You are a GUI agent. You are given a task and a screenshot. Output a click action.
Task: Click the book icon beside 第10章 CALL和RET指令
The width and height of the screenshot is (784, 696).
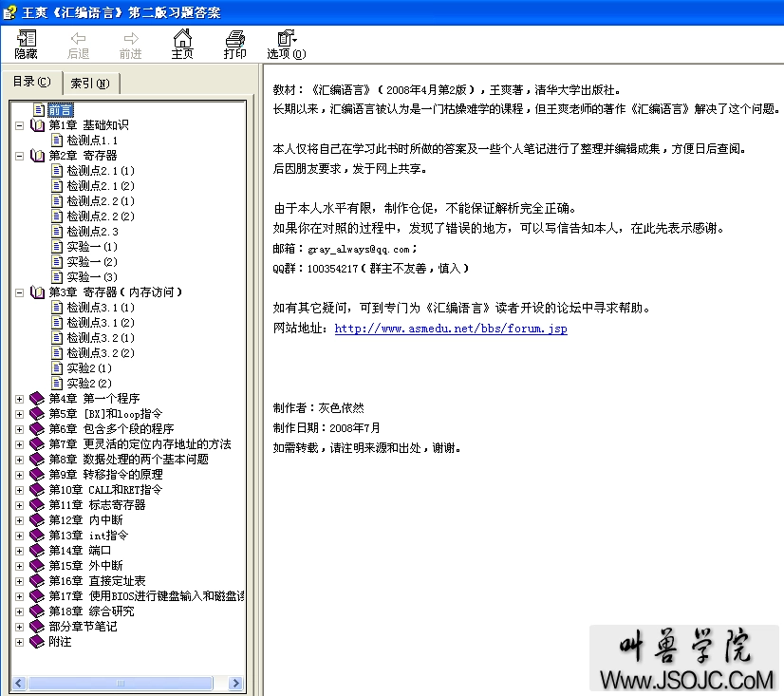pos(36,489)
